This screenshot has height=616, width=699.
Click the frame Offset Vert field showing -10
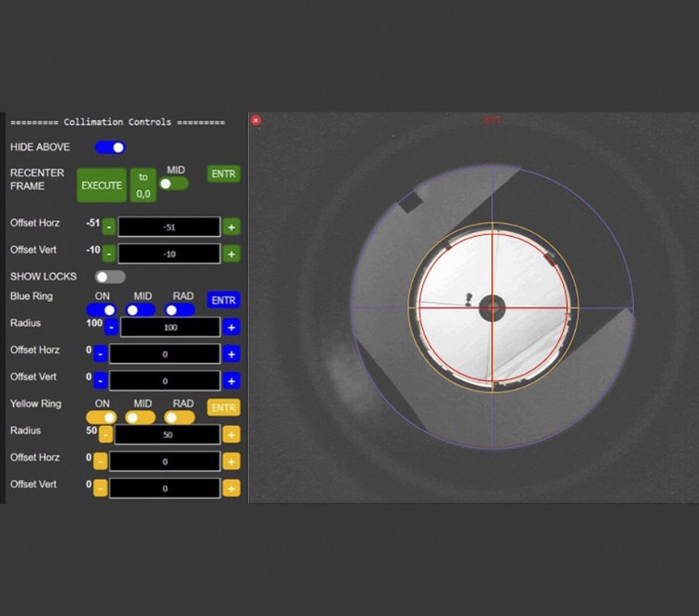[x=169, y=253]
